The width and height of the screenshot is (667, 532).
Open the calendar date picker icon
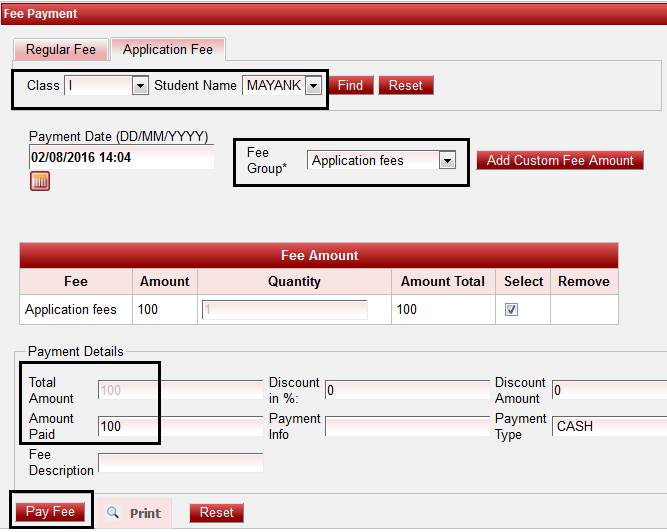[x=40, y=181]
